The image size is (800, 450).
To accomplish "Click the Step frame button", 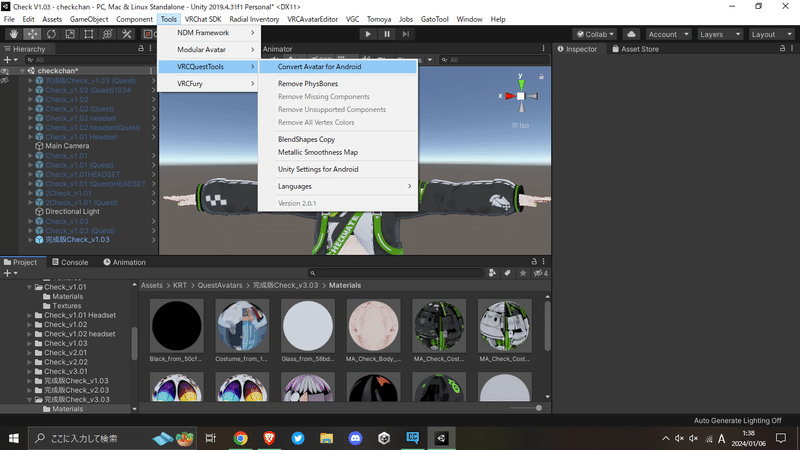I will (x=406, y=34).
